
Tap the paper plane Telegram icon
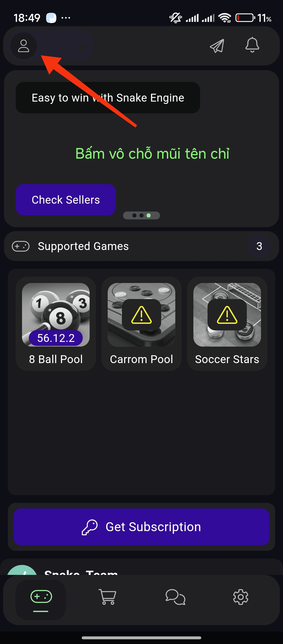[x=217, y=46]
